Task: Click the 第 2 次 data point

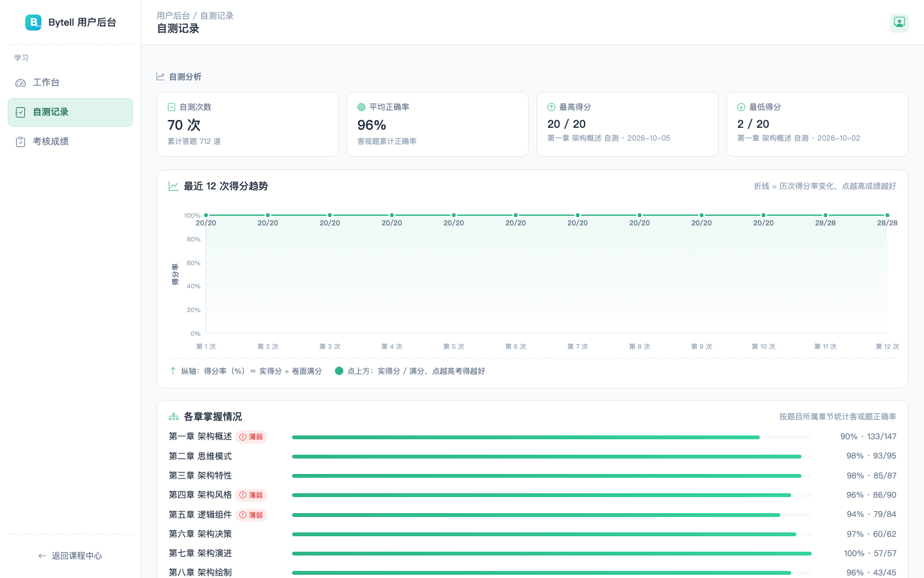Action: (x=268, y=215)
